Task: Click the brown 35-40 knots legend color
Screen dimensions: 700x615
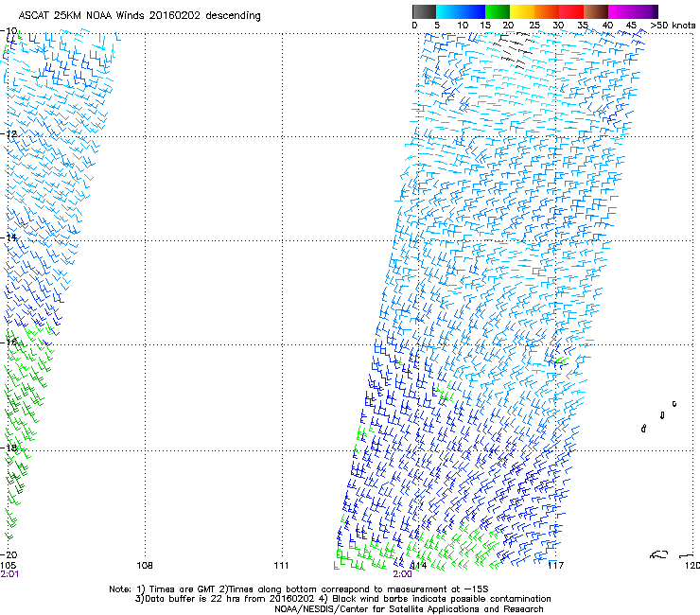Action: [x=596, y=11]
